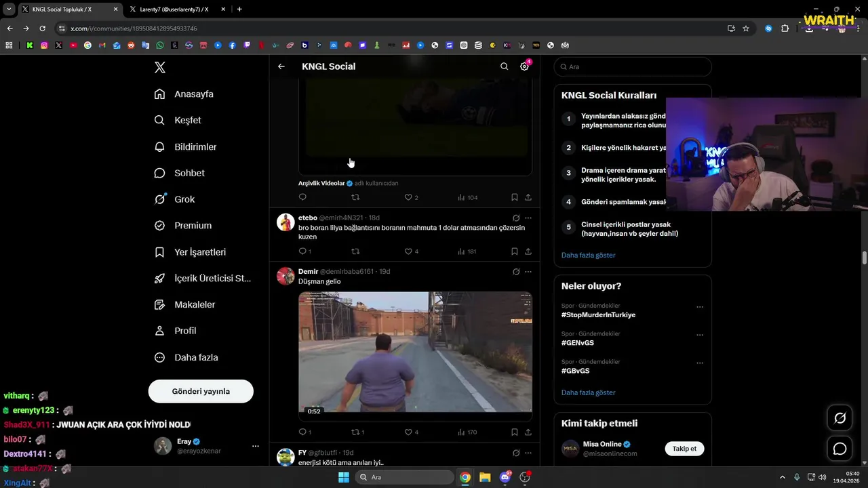The image size is (868, 488).
Task: Open options for the #StopMurderInTurkiye trend
Action: coord(700,307)
